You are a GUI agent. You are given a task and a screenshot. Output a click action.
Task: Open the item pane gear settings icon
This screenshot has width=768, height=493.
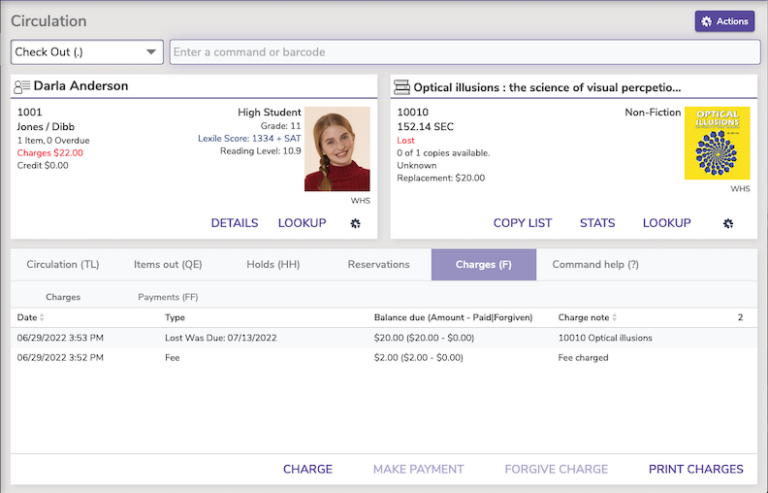point(728,223)
